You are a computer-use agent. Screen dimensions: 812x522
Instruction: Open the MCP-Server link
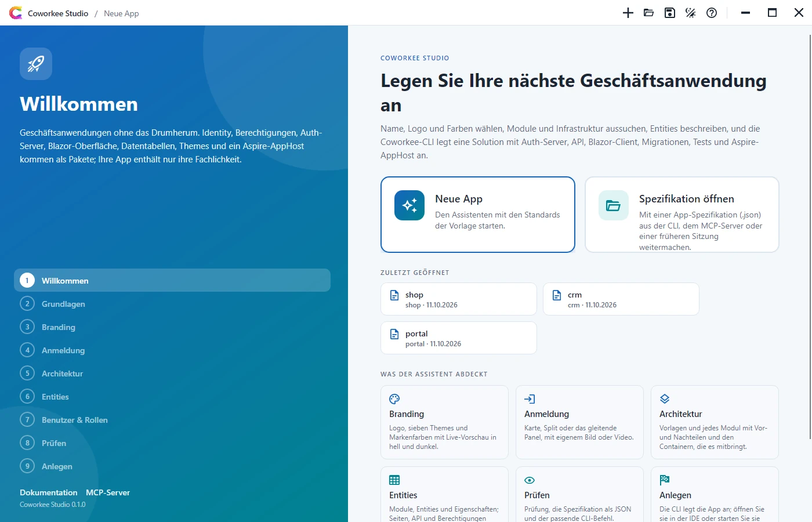pos(108,492)
